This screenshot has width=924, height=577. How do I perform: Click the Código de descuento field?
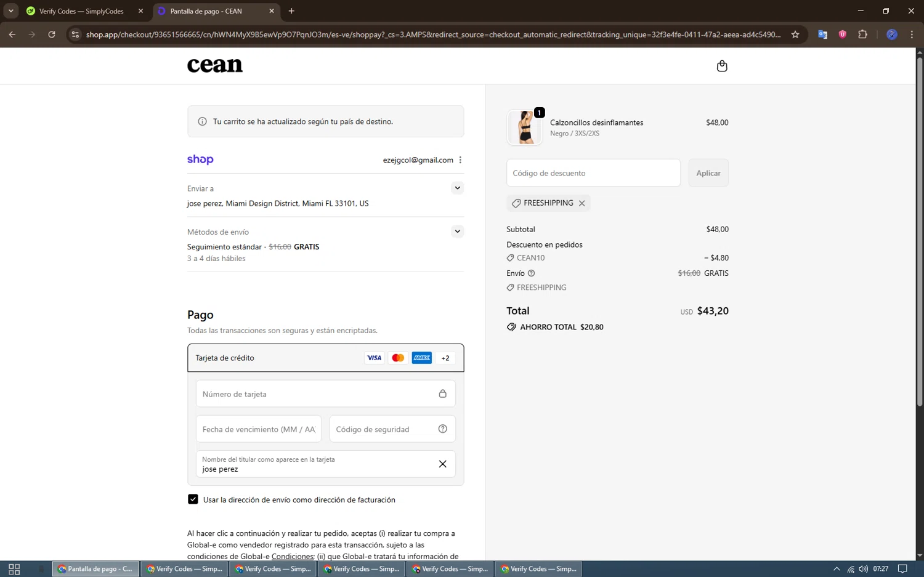(593, 173)
